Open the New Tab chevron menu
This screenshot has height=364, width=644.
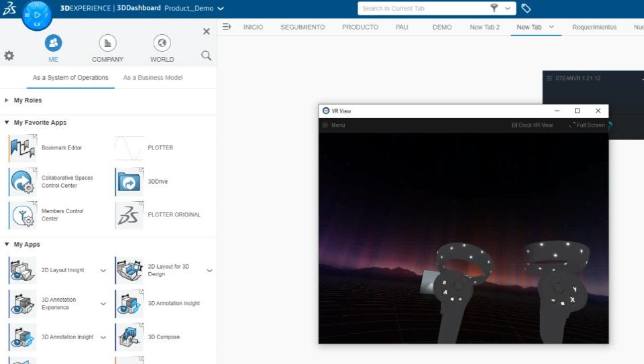551,27
